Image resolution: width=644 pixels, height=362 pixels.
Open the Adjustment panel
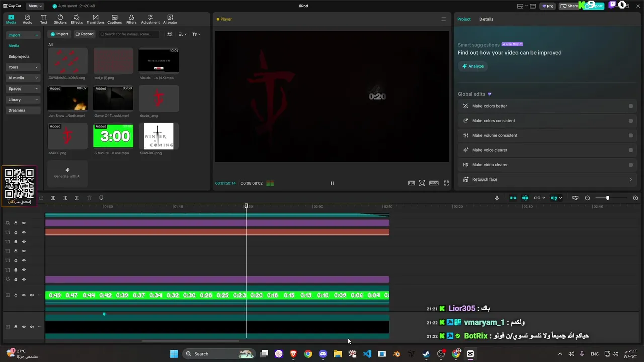(150, 19)
